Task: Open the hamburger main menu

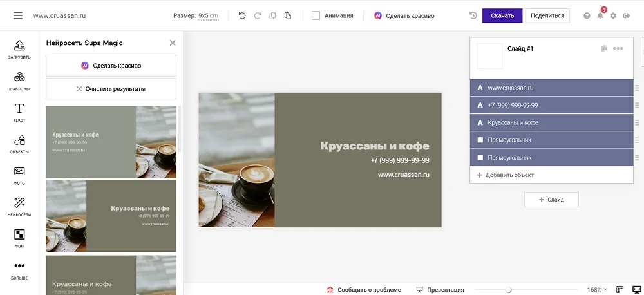Action: (x=17, y=15)
